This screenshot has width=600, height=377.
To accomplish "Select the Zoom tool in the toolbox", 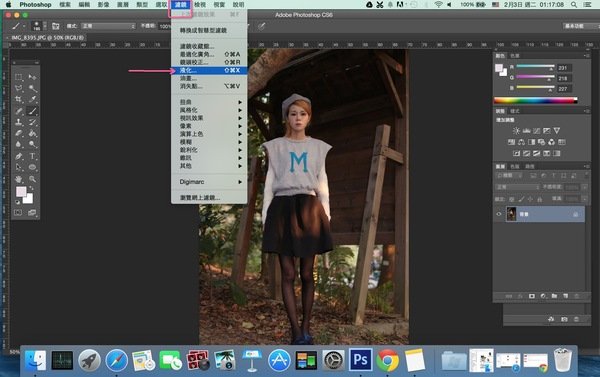I will point(33,179).
